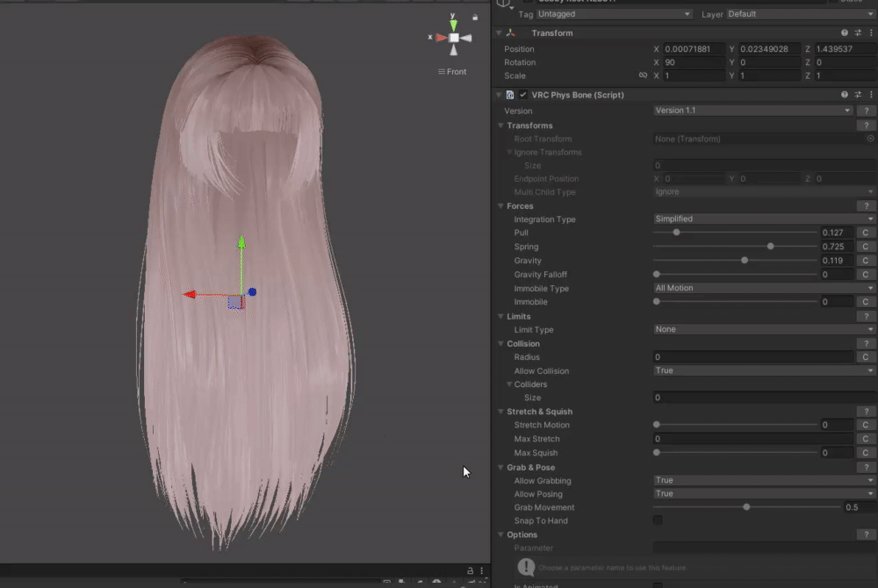Click the Root Transform object picker icon
This screenshot has width=878, height=588.
tap(870, 139)
